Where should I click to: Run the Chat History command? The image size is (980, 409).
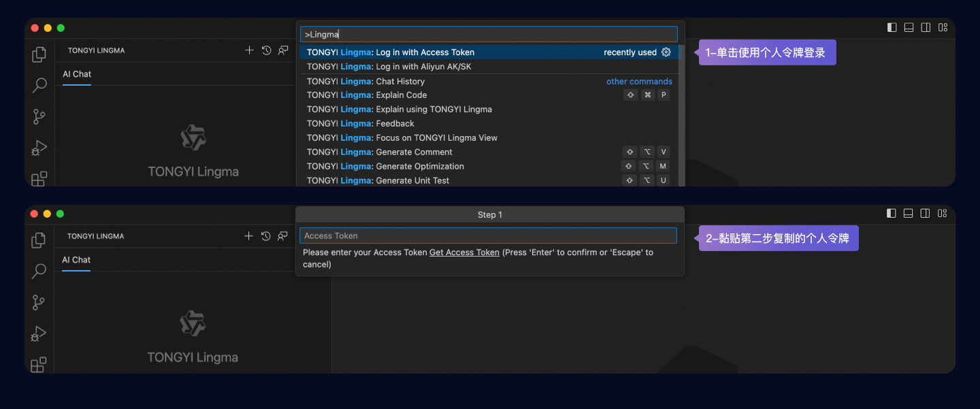489,82
